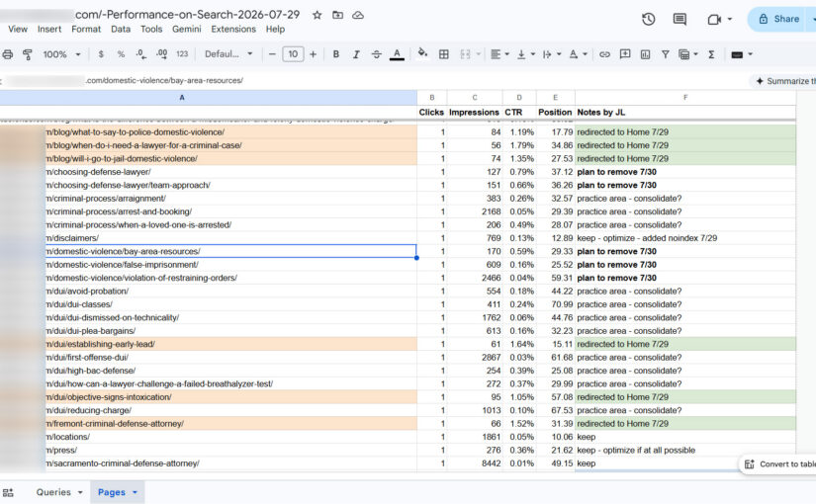Open meeting options dropdown arrow
Image resolution: width=816 pixels, height=504 pixels.
pos(730,19)
